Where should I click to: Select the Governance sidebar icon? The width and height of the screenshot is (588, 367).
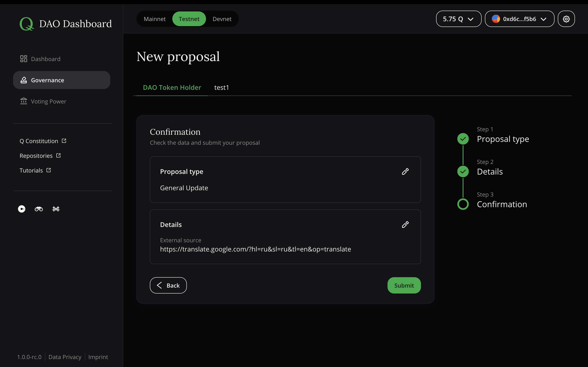pos(23,80)
